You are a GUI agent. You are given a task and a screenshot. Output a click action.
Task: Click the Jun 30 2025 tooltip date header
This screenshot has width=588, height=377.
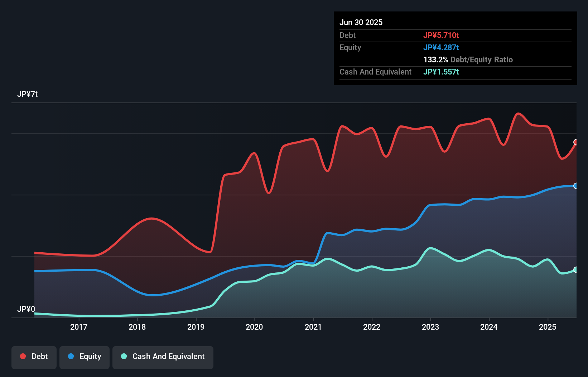[x=361, y=22]
